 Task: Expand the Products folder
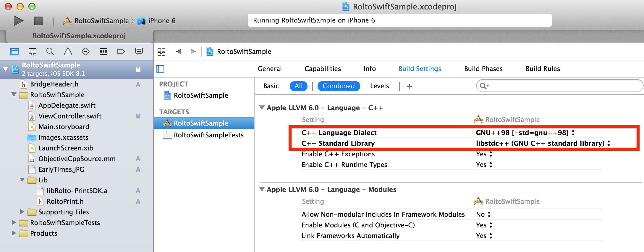14,233
